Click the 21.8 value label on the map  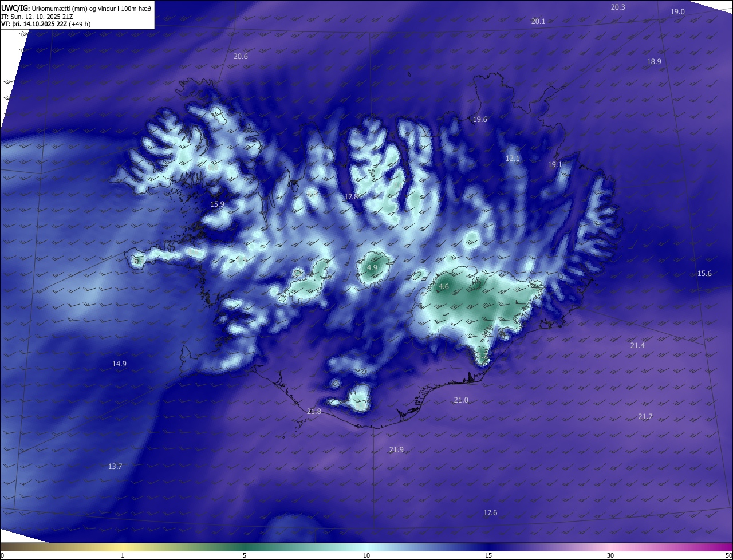(x=314, y=411)
